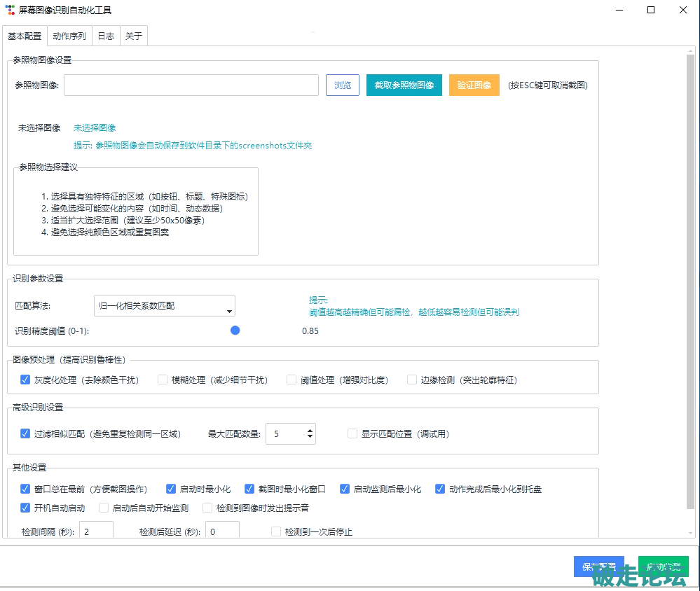Screen dimensions: 700x591
Task: Enable the 模糊处理 checkbox
Action: pos(163,380)
